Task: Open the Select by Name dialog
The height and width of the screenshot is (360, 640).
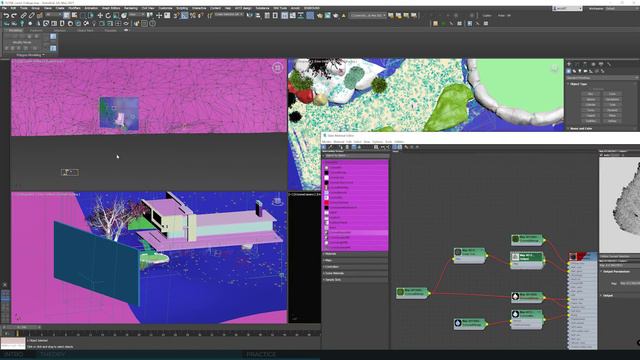Action: pyautogui.click(x=75, y=16)
